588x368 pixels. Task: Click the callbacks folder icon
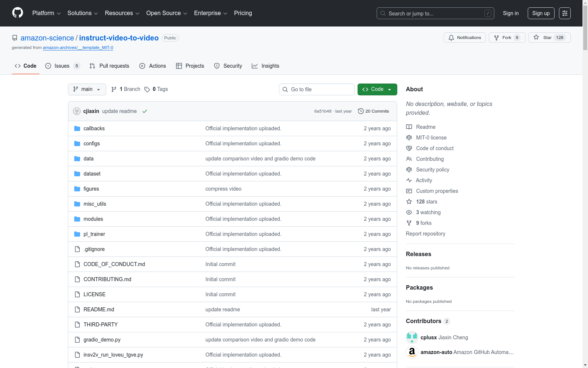[77, 128]
